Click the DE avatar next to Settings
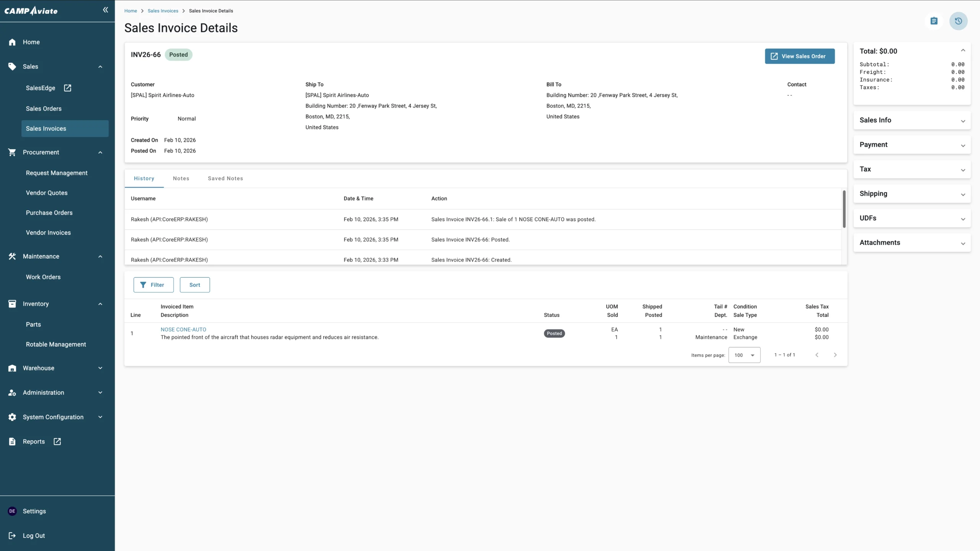This screenshot has height=551, width=980. point(12,511)
